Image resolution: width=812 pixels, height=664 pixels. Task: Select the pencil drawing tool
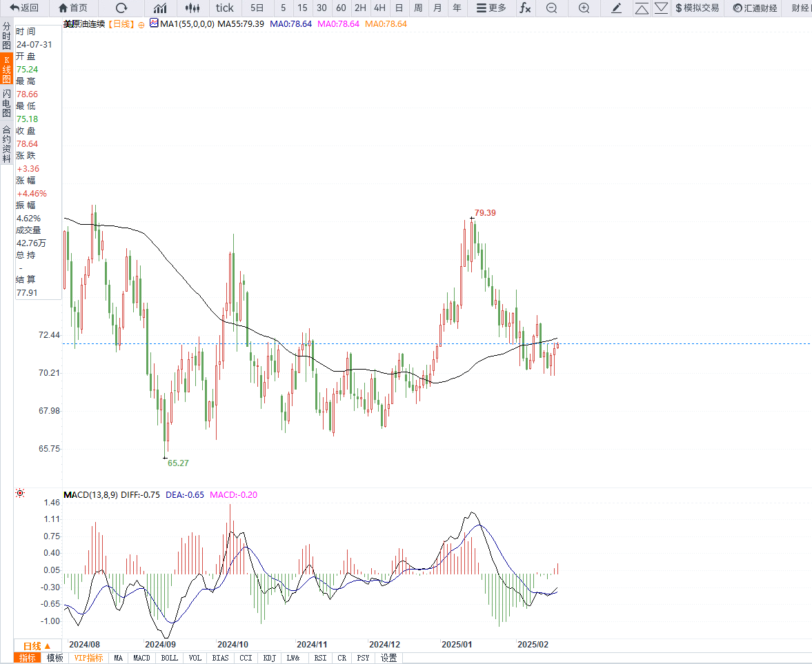pyautogui.click(x=617, y=8)
